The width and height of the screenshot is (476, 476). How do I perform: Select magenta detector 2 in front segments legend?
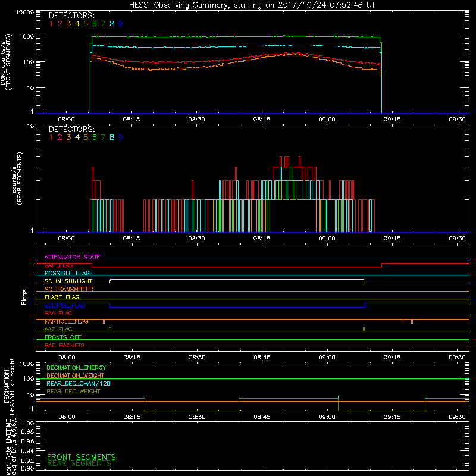point(60,24)
